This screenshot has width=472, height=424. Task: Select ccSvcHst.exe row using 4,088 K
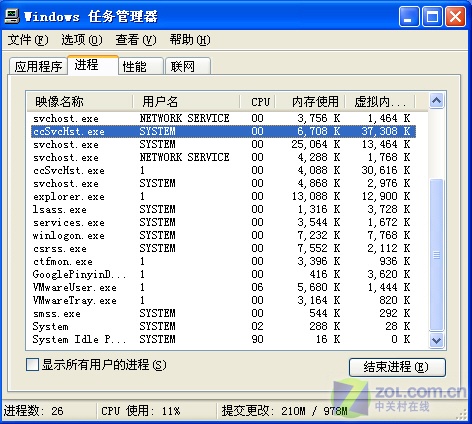pyautogui.click(x=223, y=170)
